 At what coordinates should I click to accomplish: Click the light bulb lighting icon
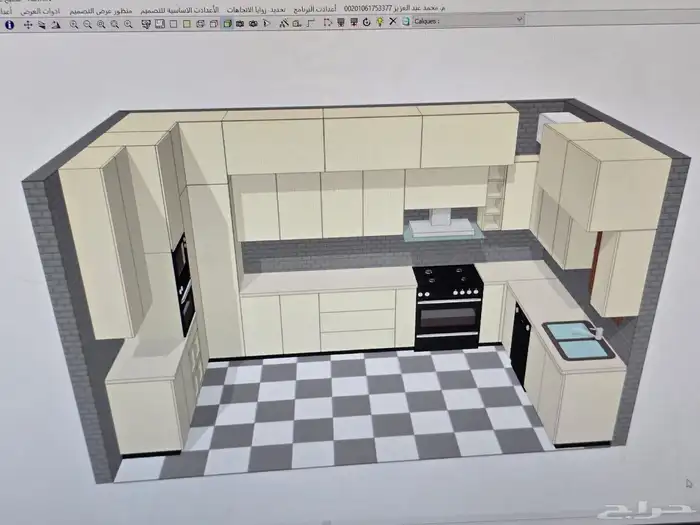pyautogui.click(x=380, y=23)
